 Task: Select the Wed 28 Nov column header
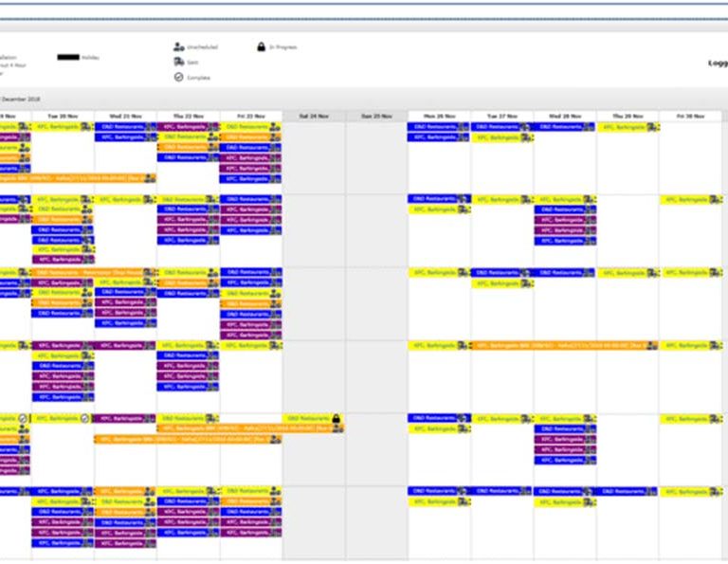[x=565, y=116]
